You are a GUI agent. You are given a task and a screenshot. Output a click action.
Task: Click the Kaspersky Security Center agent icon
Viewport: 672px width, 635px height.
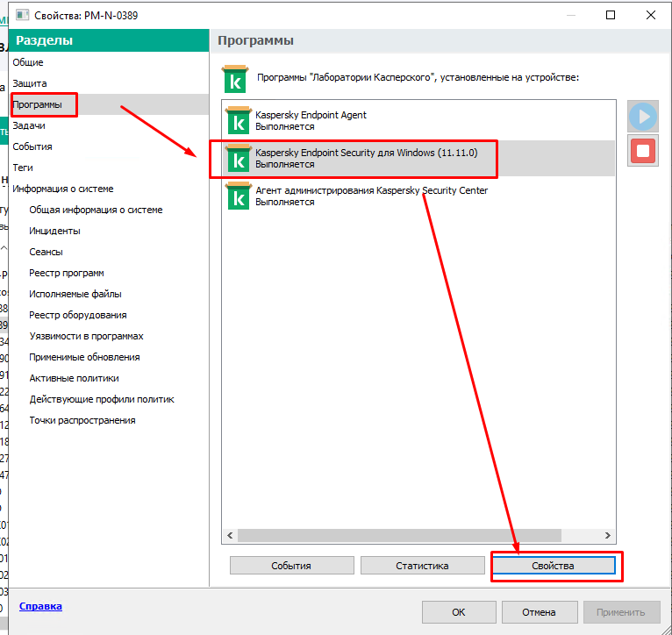[239, 196]
